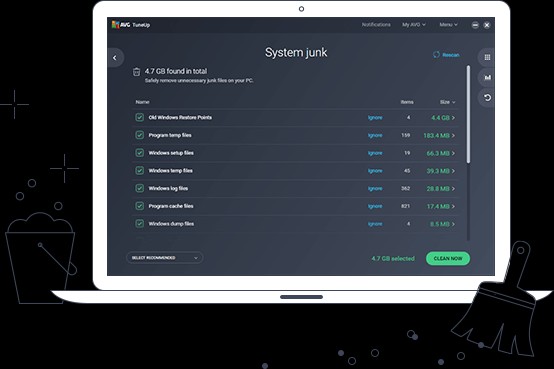Ignore Windows dump files
Viewport: 554px width, 369px height.
tap(375, 223)
